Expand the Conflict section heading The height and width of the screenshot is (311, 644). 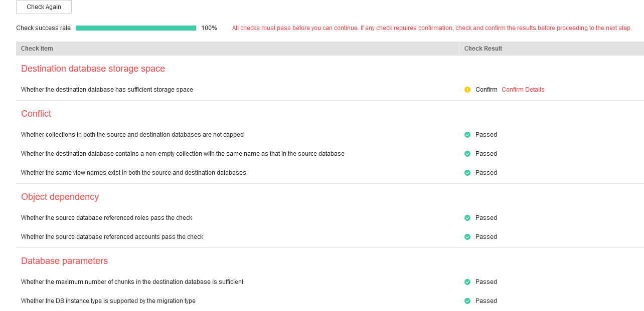[36, 114]
